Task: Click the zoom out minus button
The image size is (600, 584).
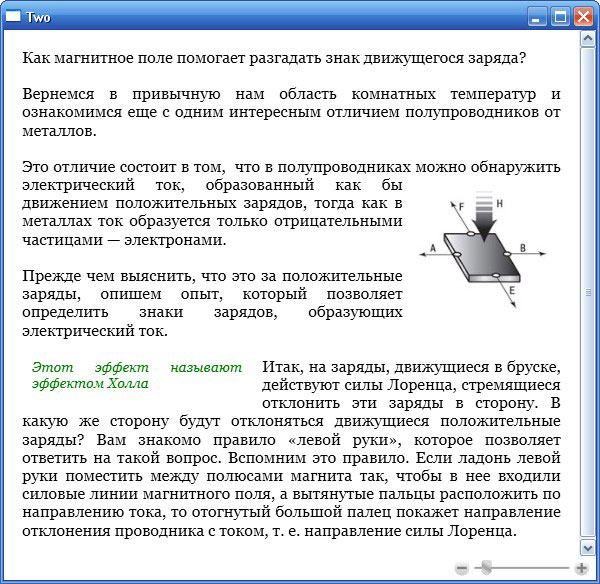Action: click(462, 568)
